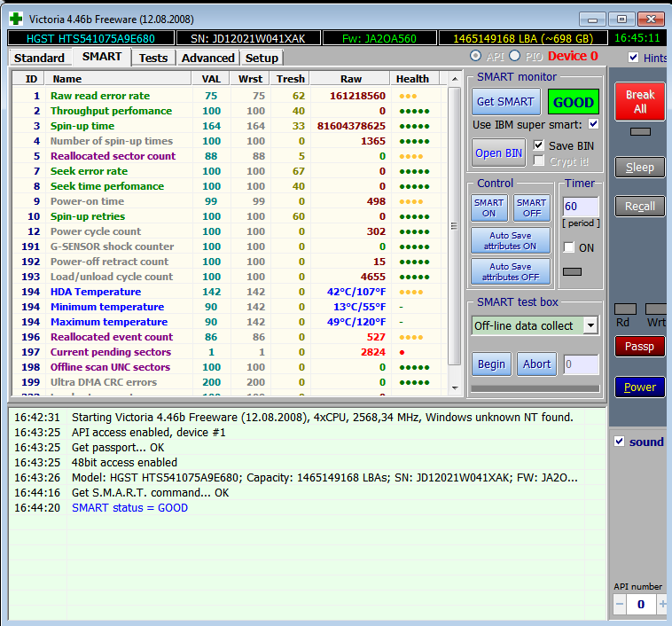Screen dimensions: 672x626
Task: Click the Health column header
Action: pos(415,79)
